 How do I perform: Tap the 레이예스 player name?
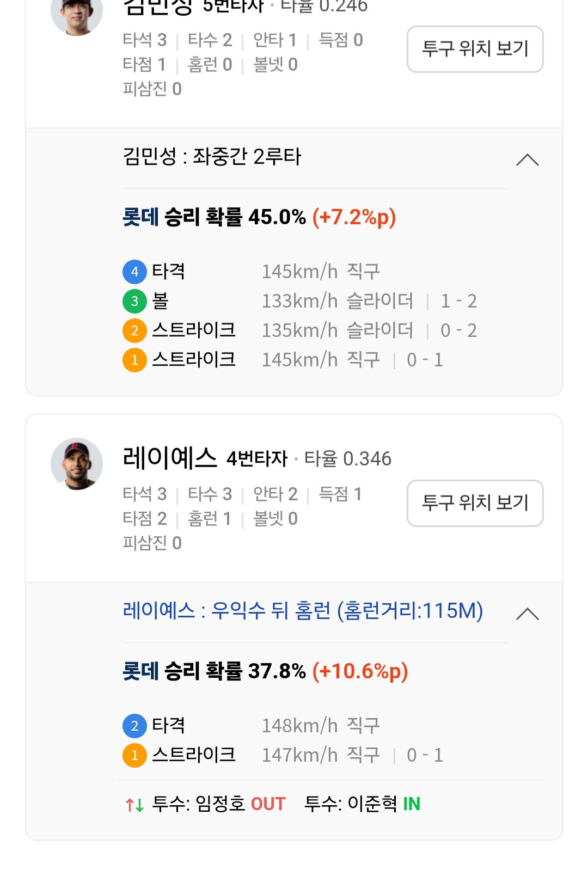click(x=170, y=458)
